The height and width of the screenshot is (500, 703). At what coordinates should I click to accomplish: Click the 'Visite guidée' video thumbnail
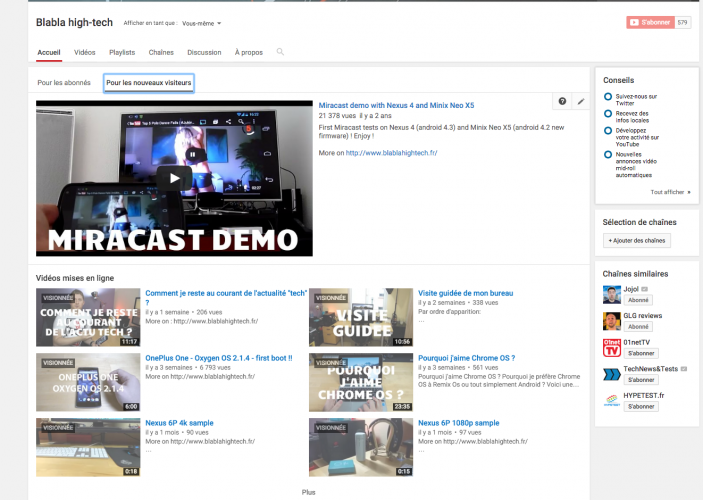(x=361, y=317)
